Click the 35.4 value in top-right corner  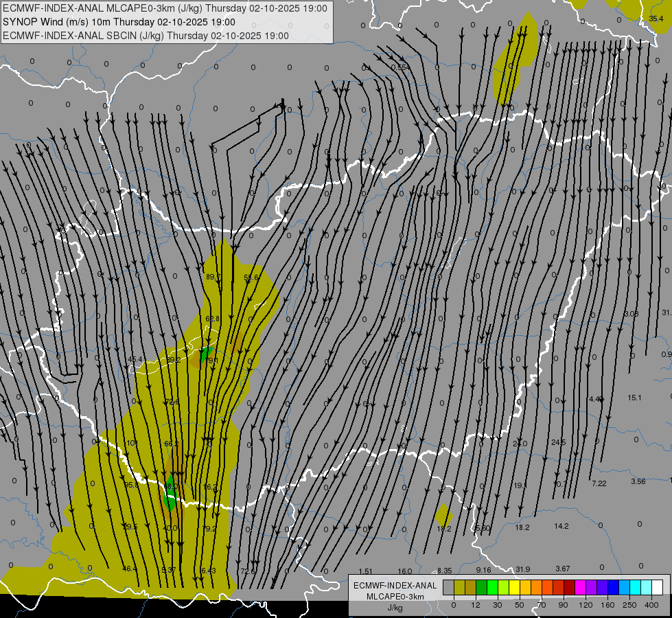(x=656, y=19)
